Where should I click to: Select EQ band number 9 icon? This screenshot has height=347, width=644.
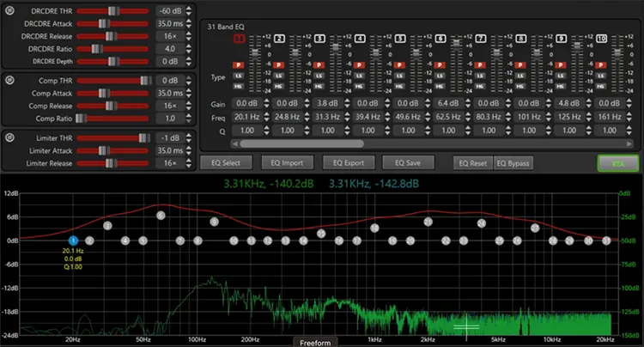pos(561,39)
